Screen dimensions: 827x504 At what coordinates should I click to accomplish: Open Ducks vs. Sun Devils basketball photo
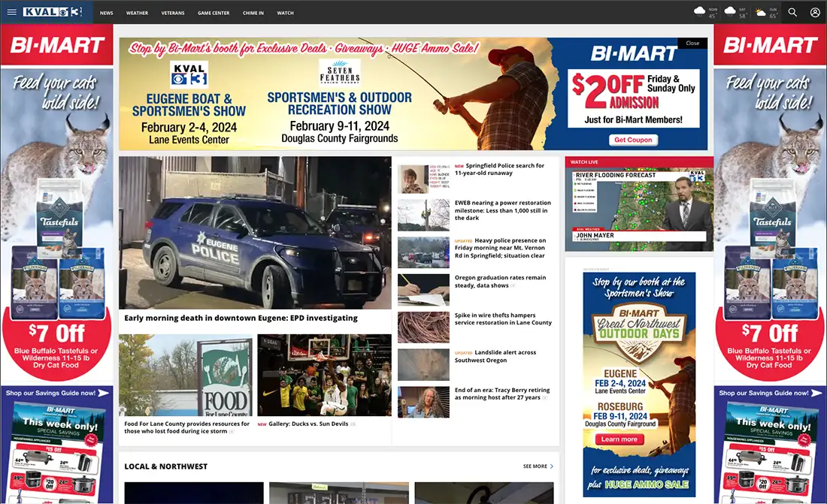pos(324,375)
